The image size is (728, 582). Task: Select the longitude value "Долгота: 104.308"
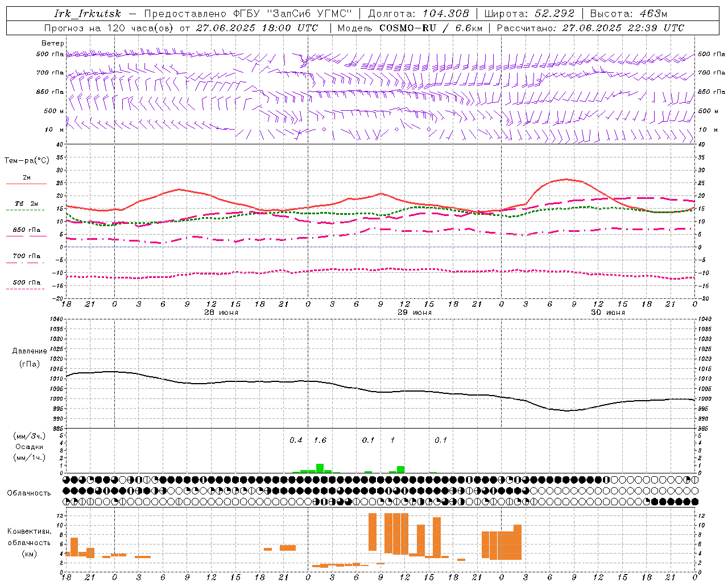tap(419, 14)
